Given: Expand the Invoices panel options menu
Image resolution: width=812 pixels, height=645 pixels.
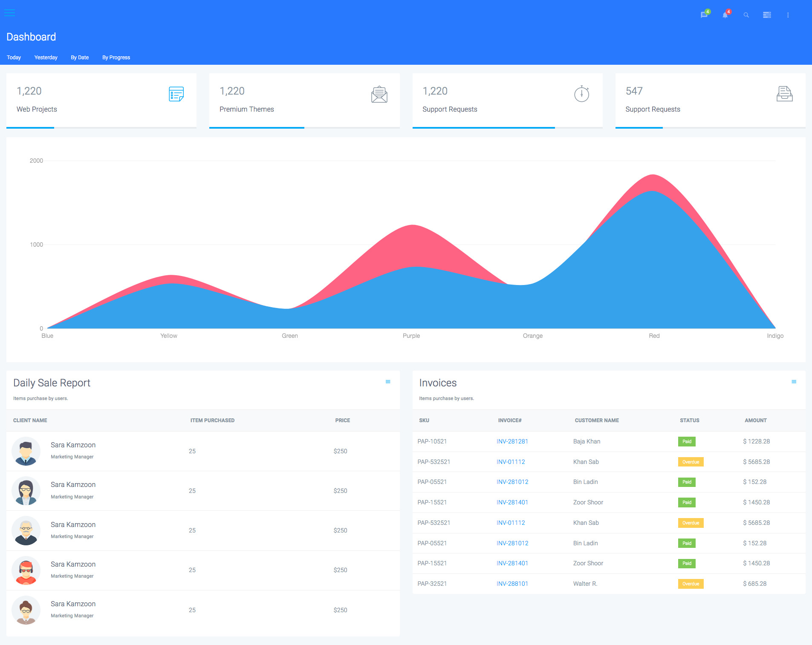Looking at the screenshot, I should coord(794,382).
